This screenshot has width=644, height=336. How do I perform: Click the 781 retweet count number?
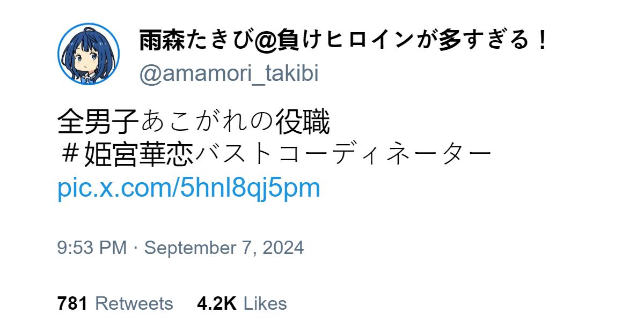[72, 303]
